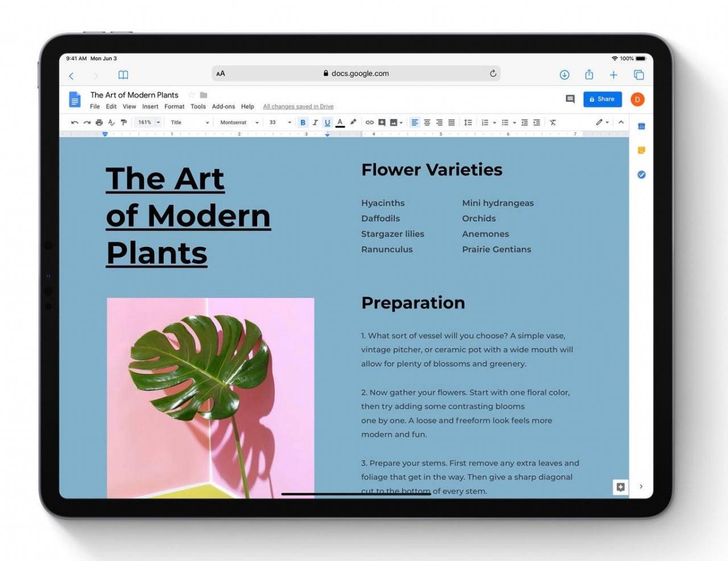Open the View menu
The height and width of the screenshot is (561, 728).
tap(130, 106)
